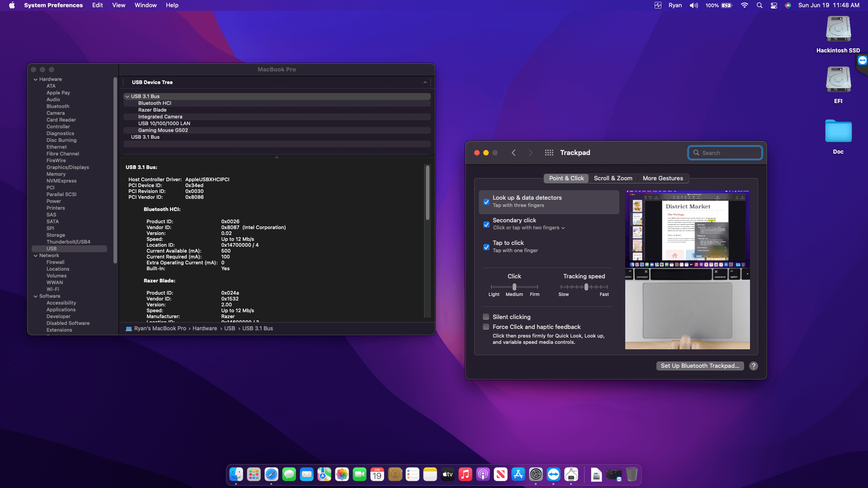Image resolution: width=868 pixels, height=488 pixels.
Task: Open Trash in the Dock
Action: click(632, 474)
